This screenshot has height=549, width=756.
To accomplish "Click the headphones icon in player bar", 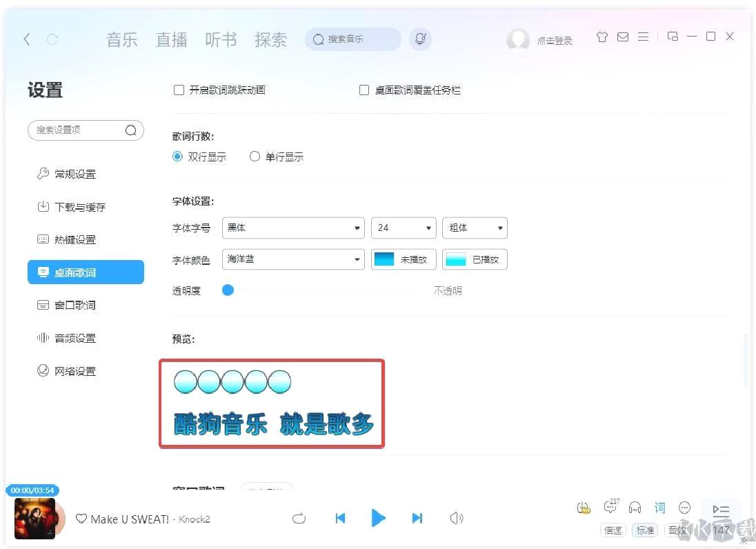I will tap(635, 508).
